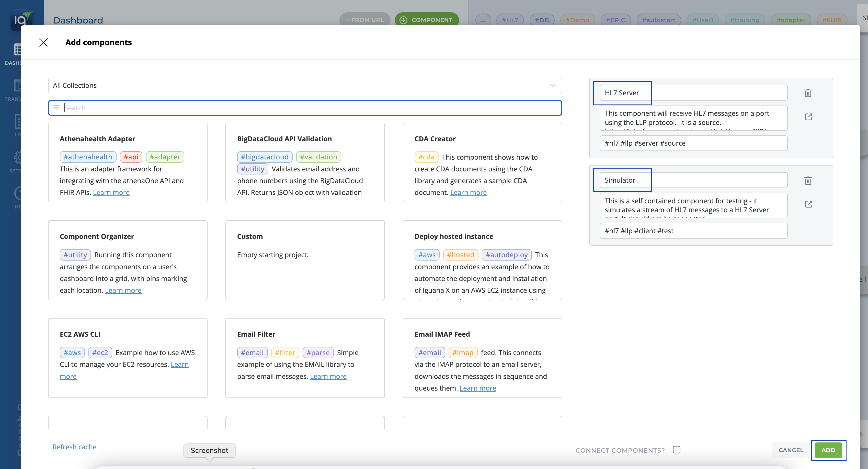Open Translator sidebar icon
868x469 pixels.
click(x=17, y=86)
